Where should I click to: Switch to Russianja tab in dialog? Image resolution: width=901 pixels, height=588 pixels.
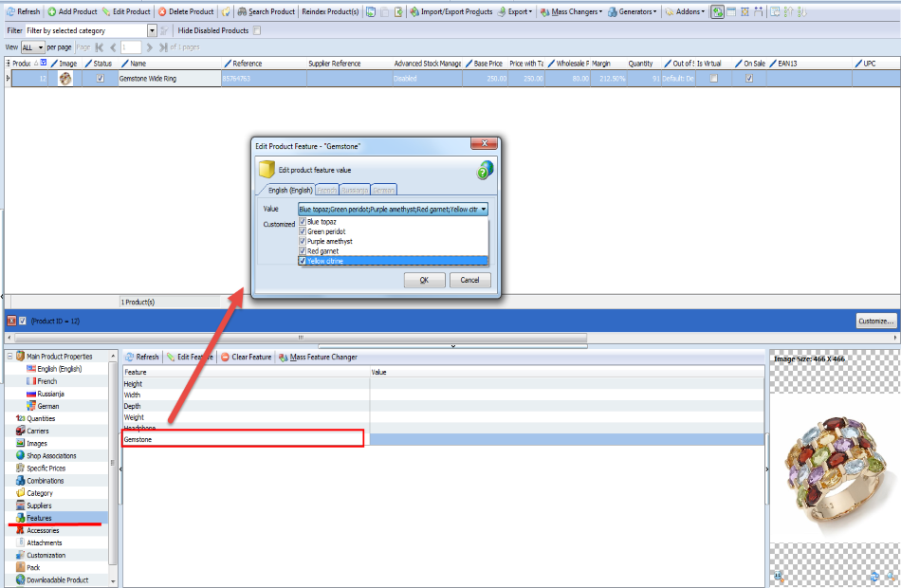(x=355, y=191)
